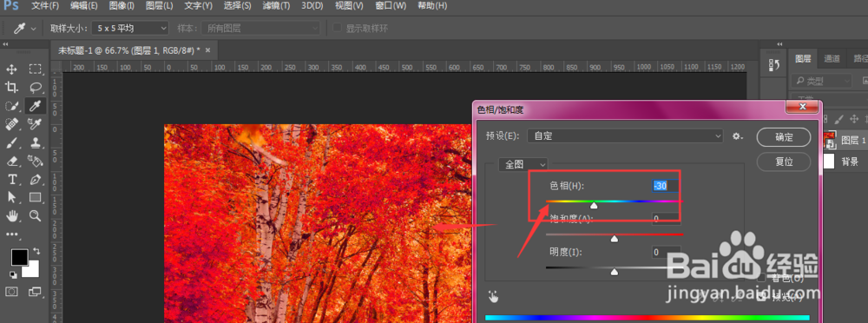The height and width of the screenshot is (323, 868).
Task: Click the Photoshop Ps logo
Action: click(x=11, y=6)
